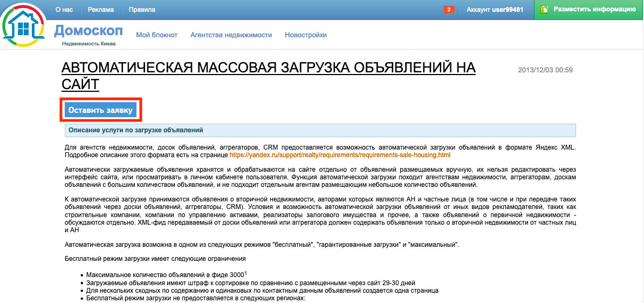This screenshot has width=644, height=303.
Task: Click the Оставить заявку button
Action: pyautogui.click(x=101, y=110)
